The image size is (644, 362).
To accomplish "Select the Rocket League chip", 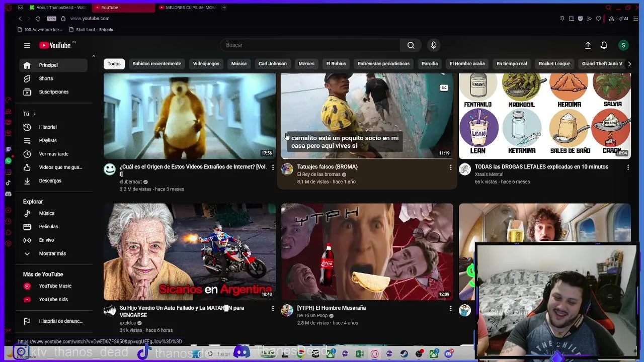I will click(x=554, y=64).
